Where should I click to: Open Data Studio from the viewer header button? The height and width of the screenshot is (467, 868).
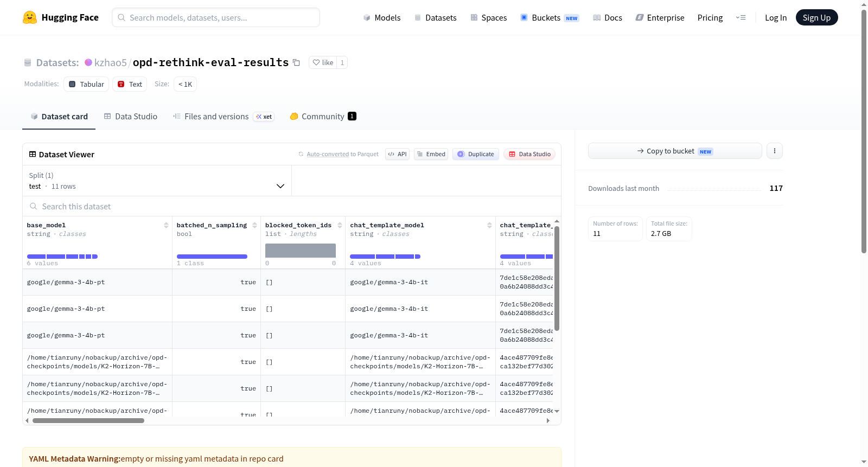coord(529,154)
